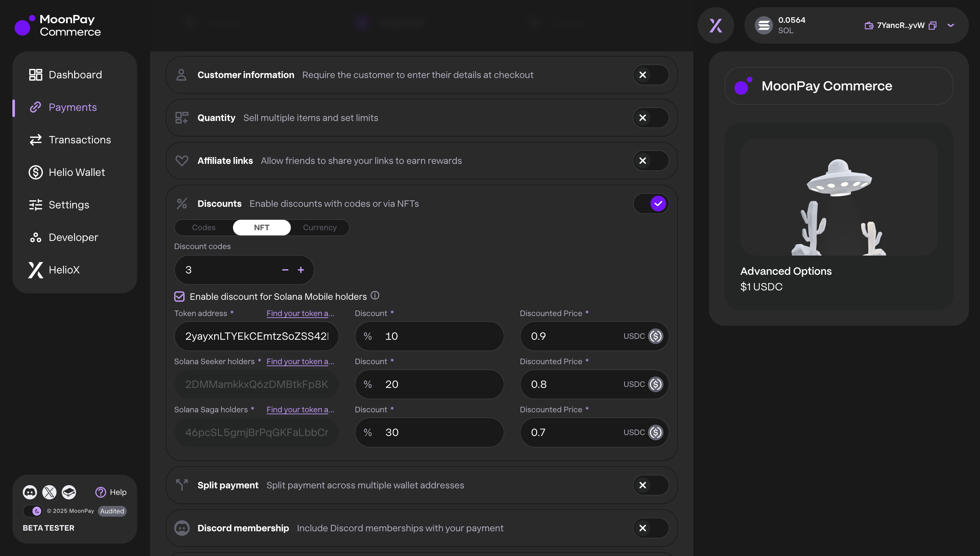Switch to the Currency discount tab
The height and width of the screenshot is (556, 980).
[320, 228]
